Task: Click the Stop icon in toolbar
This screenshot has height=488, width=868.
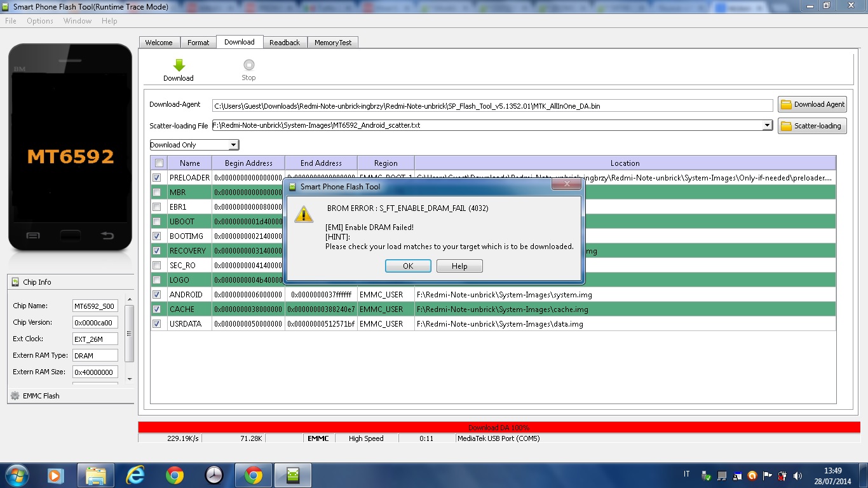Action: [x=248, y=65]
